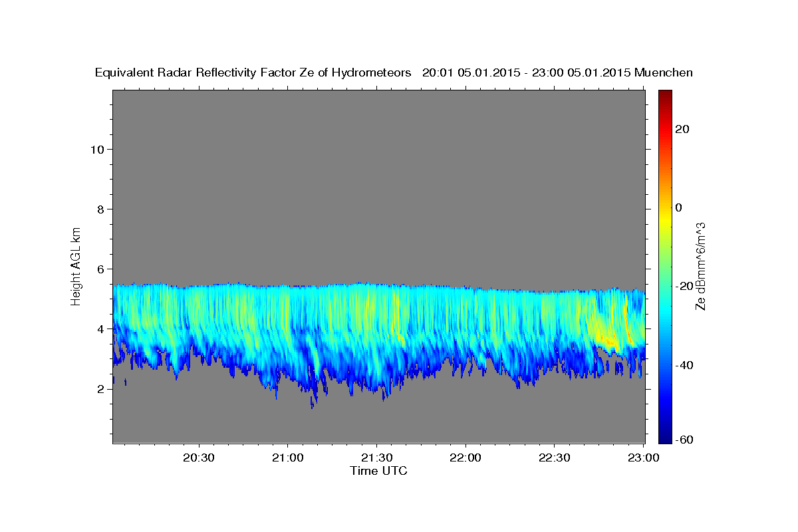Viewport: 798px width, 532px height.
Task: Click the colorbar value -20
Action: click(x=685, y=286)
